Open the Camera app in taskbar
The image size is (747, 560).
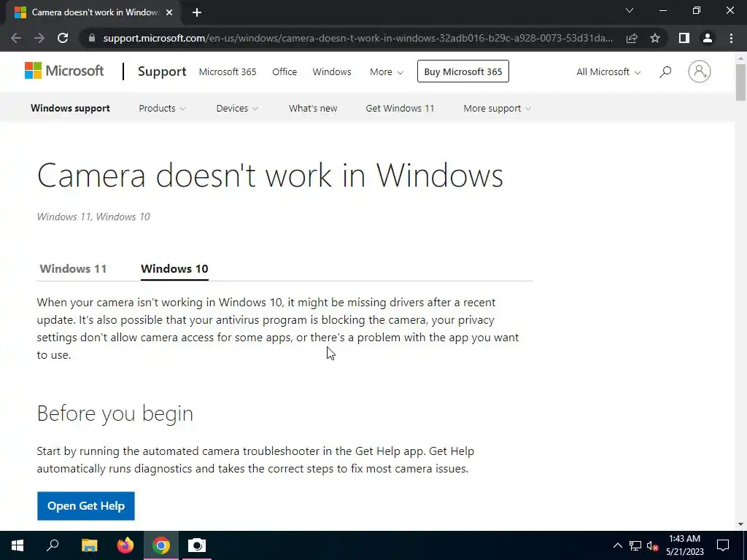click(197, 545)
